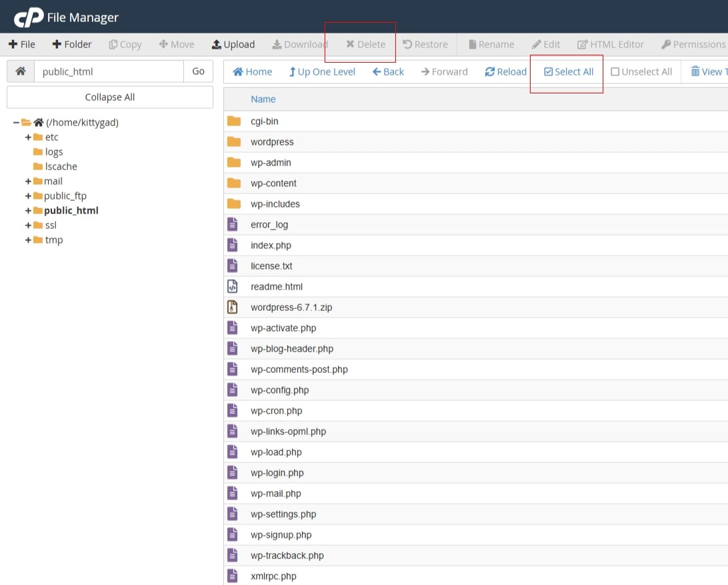The image size is (728, 585).
Task: Click the readme.html code file icon
Action: click(x=233, y=286)
